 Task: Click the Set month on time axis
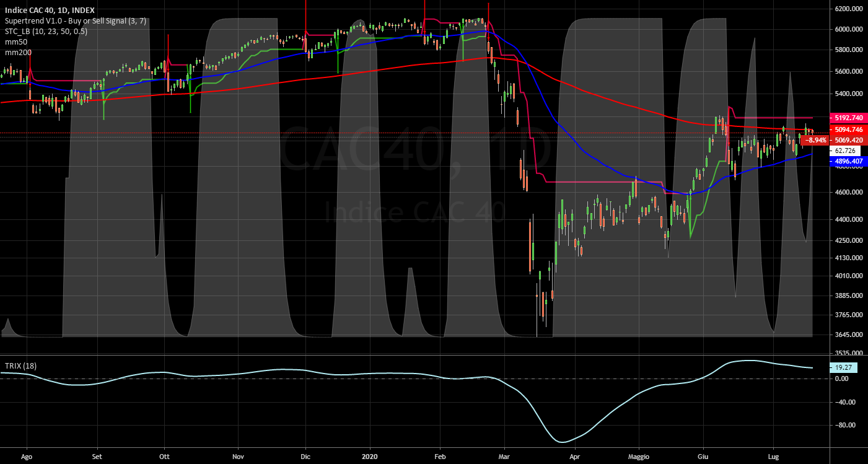97,457
